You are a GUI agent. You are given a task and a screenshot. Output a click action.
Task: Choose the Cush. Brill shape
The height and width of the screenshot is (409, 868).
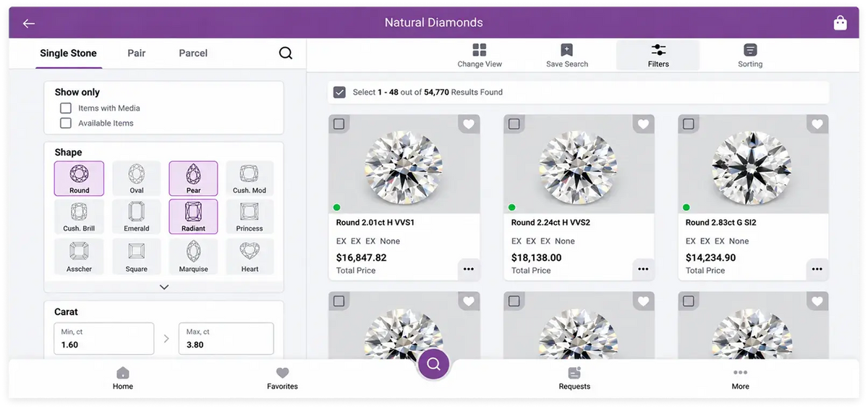tap(79, 217)
